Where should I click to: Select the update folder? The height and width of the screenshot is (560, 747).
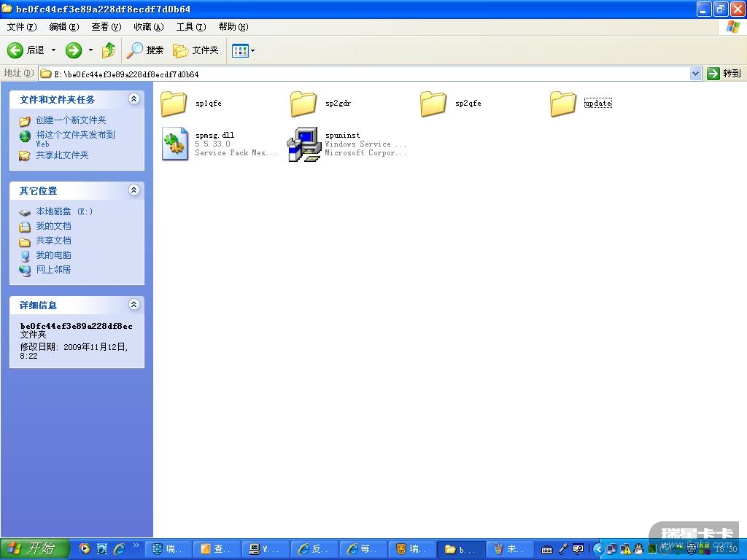point(564,104)
